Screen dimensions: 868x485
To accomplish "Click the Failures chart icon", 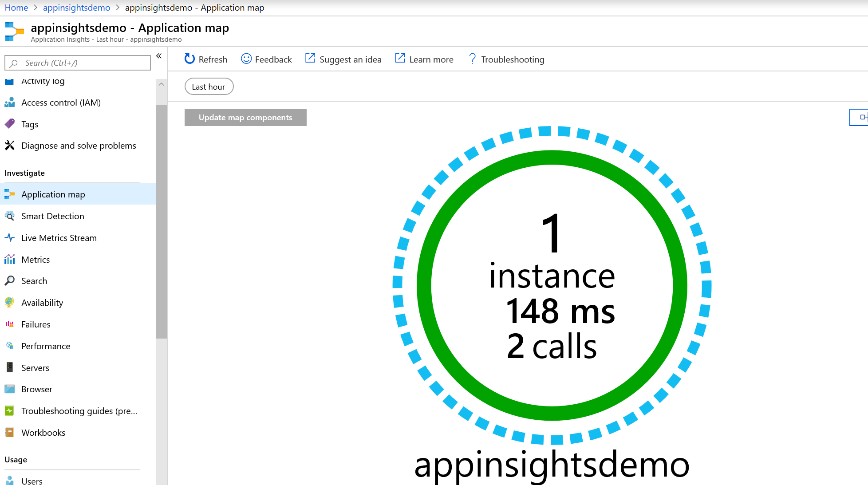I will (9, 324).
